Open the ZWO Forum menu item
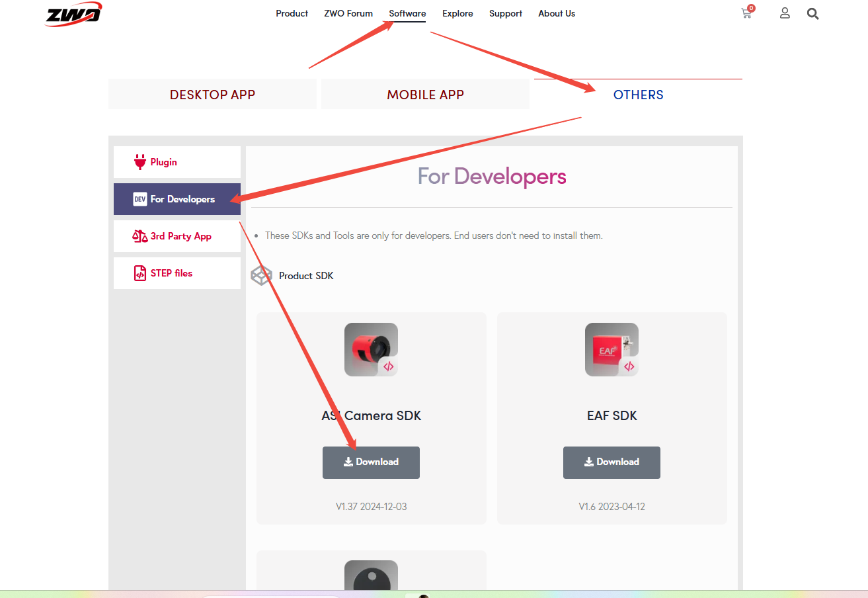The height and width of the screenshot is (598, 868). [348, 13]
